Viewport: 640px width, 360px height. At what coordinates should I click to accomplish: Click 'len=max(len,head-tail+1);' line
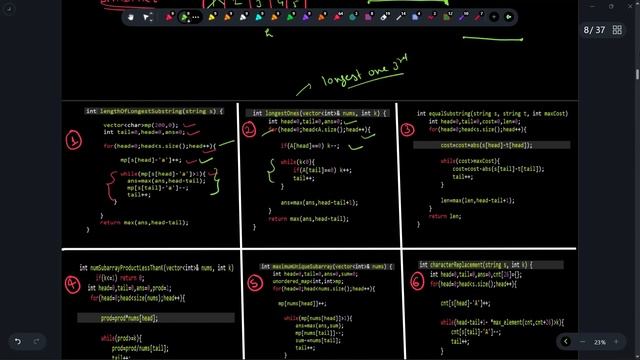pyautogui.click(x=478, y=200)
